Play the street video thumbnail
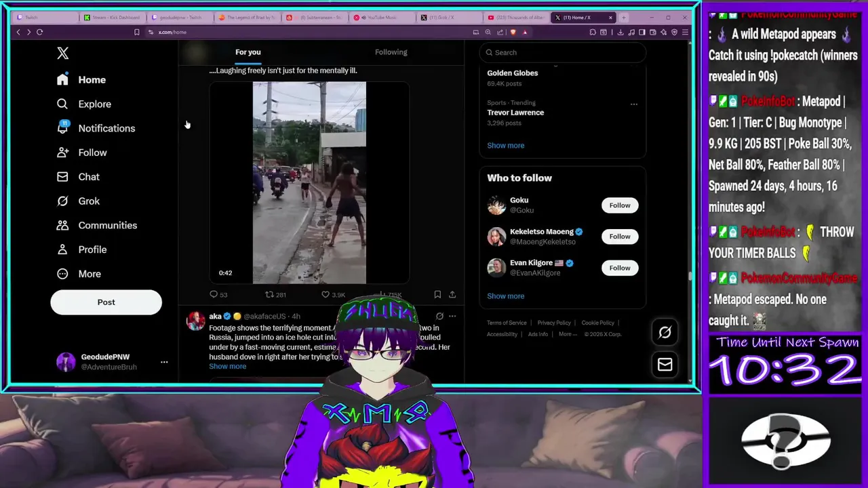 (x=309, y=182)
